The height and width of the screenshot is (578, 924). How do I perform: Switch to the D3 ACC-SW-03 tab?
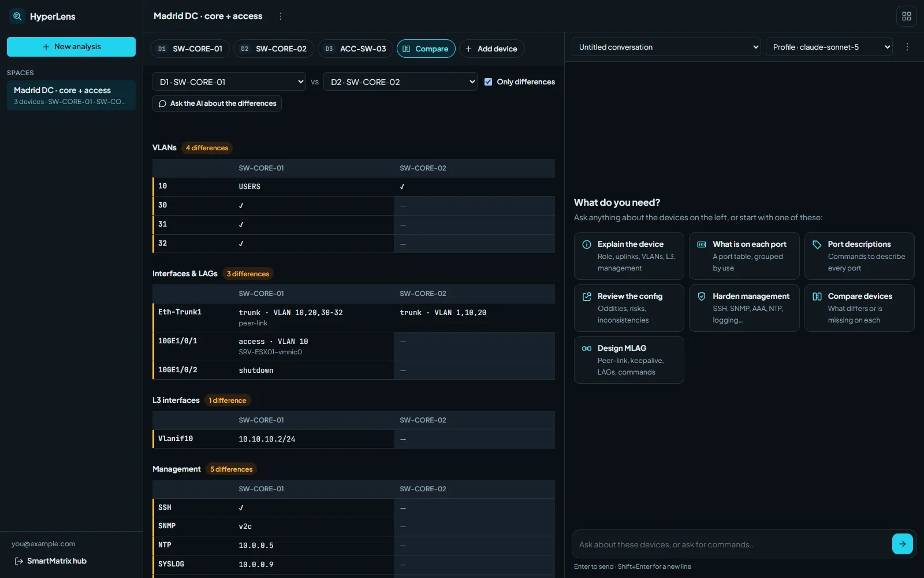(x=355, y=49)
